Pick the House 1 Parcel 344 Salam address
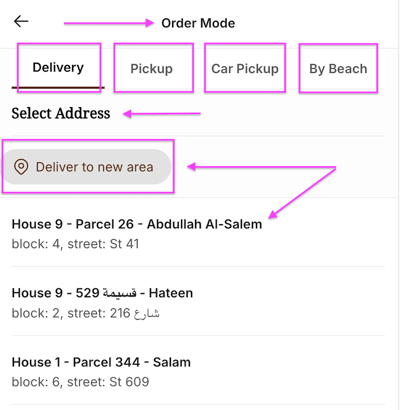This screenshot has width=400, height=410. pyautogui.click(x=198, y=371)
